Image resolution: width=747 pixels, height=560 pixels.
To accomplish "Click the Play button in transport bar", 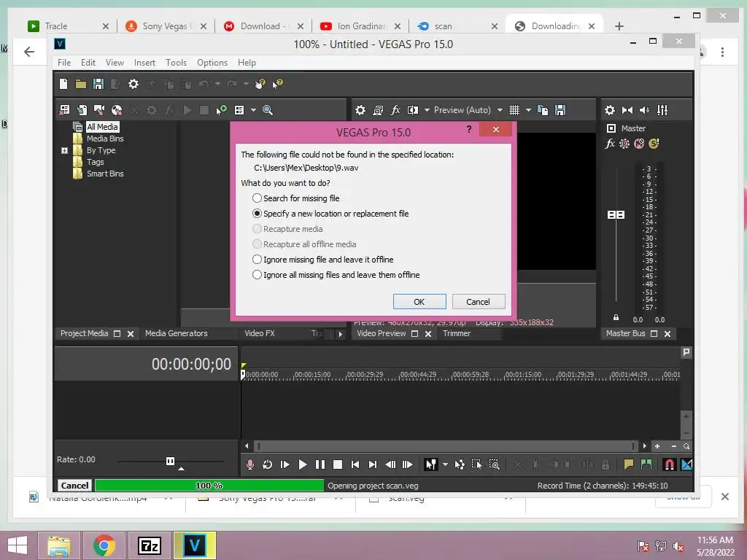I will pos(303,464).
